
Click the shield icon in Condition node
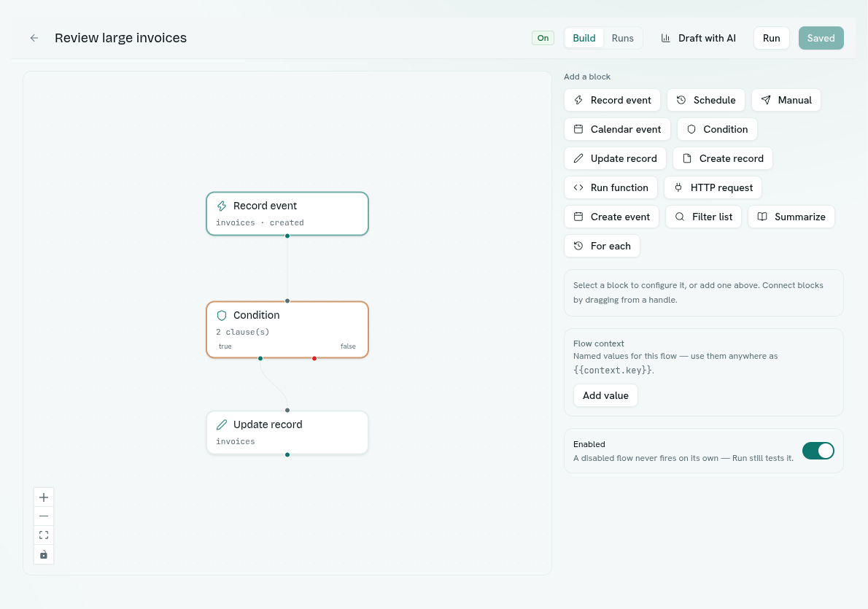click(222, 316)
